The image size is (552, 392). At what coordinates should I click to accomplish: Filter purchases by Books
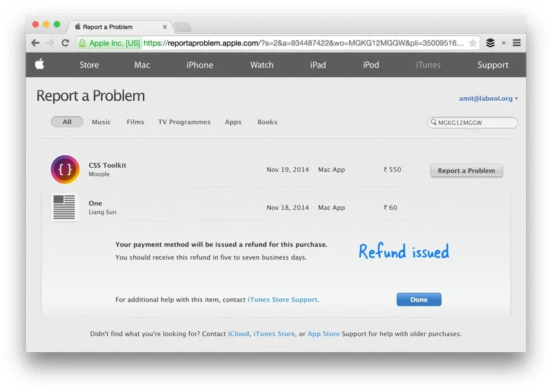[x=267, y=122]
